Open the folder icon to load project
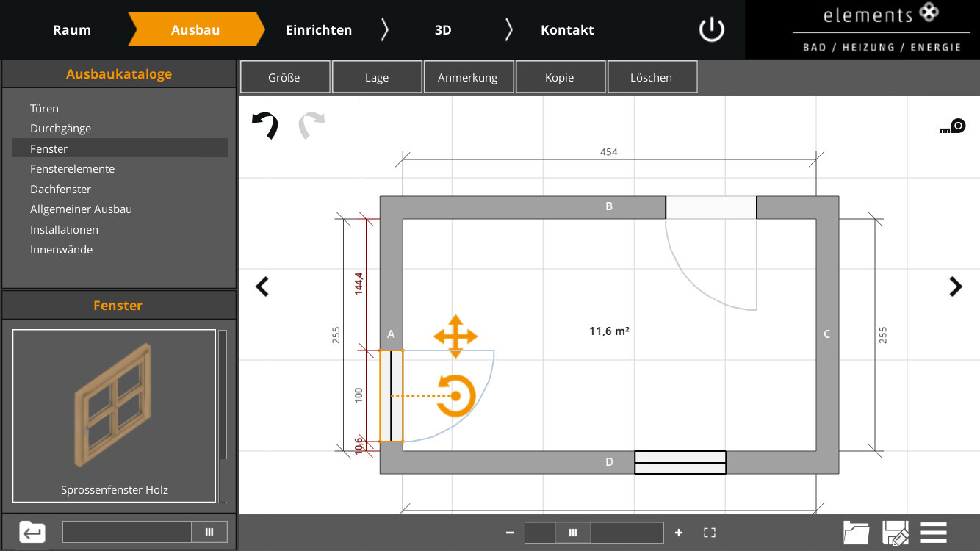Image resolution: width=980 pixels, height=551 pixels. [x=857, y=533]
